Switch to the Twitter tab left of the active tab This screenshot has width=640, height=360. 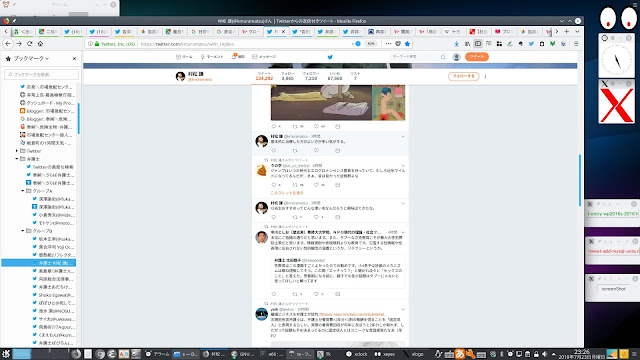click(x=124, y=31)
